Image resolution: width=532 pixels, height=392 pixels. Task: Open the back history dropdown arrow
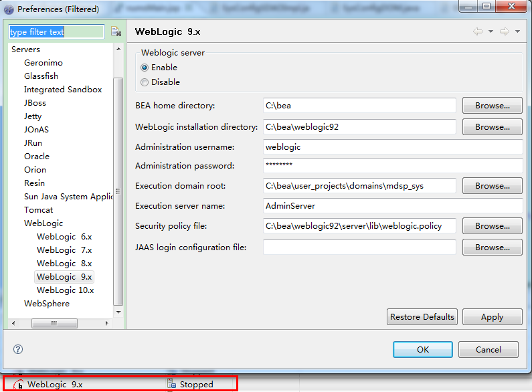(491, 31)
